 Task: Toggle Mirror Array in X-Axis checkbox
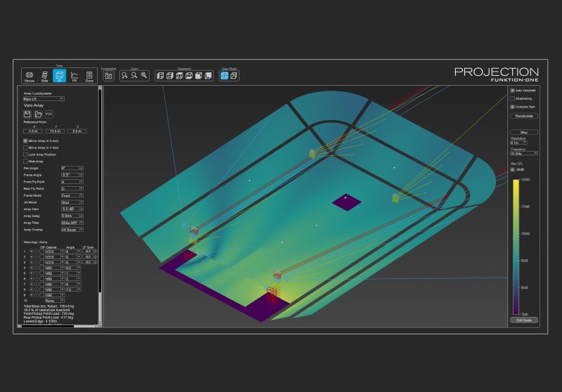pos(26,141)
